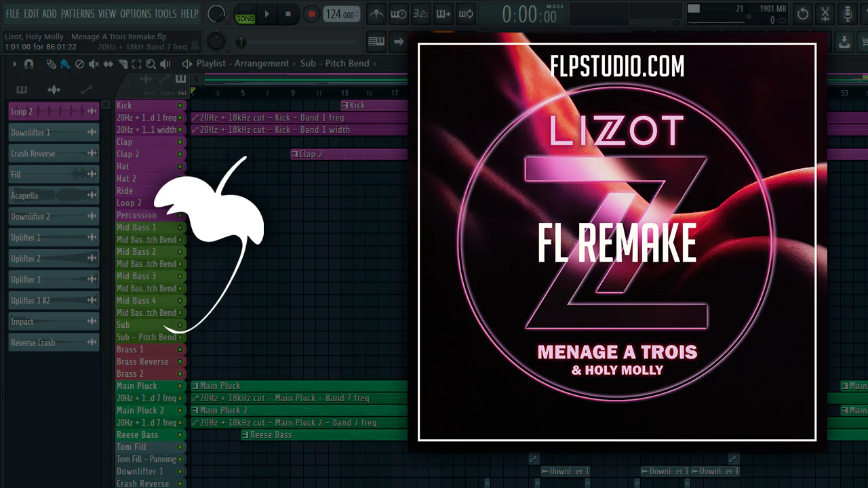
Task: Open the FILE menu
Action: (13, 14)
